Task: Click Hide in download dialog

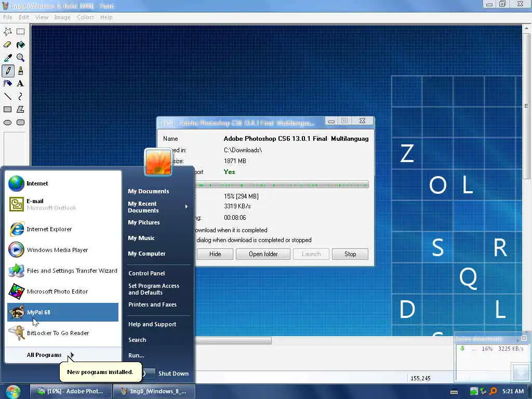Action: pos(215,254)
